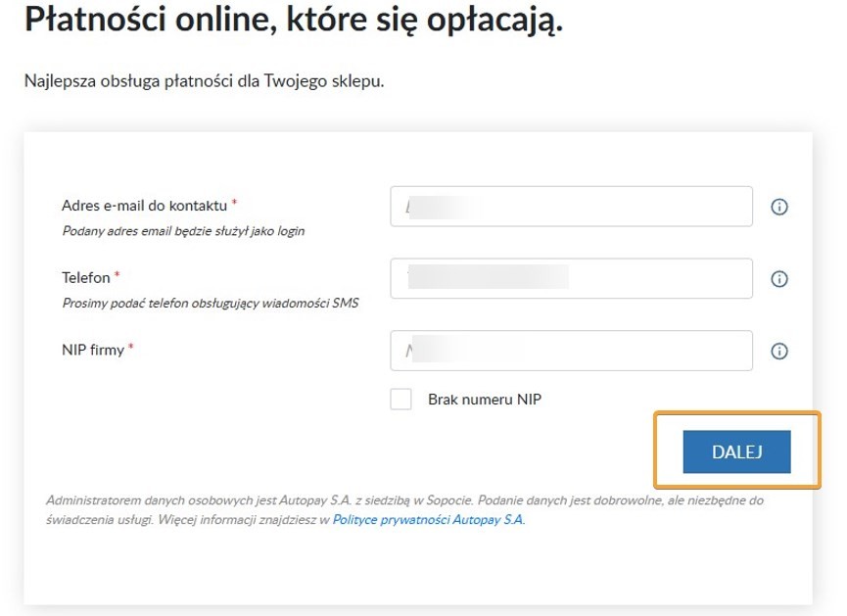Click the "Brak numeru NIP" checkbox label text

485,400
